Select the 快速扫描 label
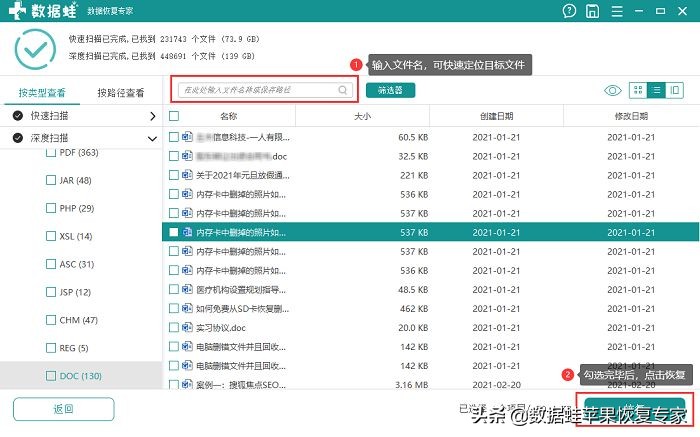Screen dimensions: 700x437 point(49,116)
